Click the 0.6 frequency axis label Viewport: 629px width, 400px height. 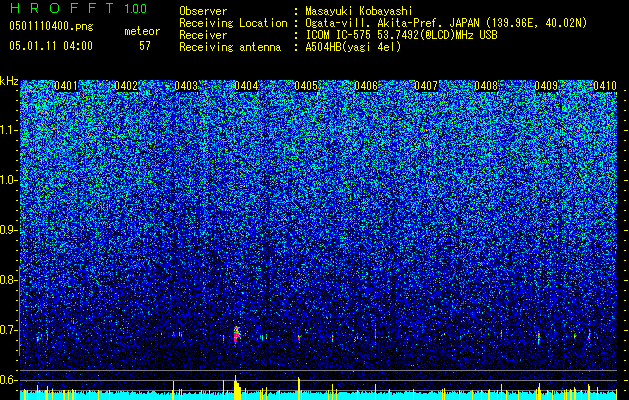(9, 380)
